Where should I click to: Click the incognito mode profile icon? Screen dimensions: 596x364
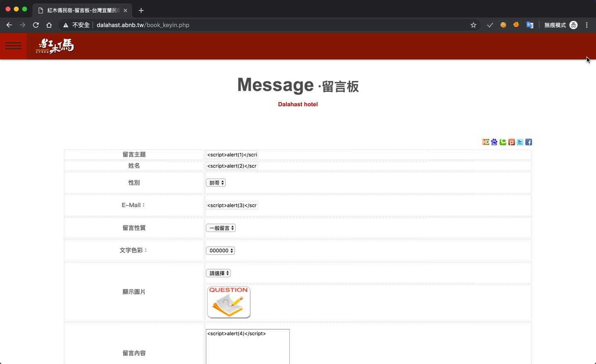[574, 25]
